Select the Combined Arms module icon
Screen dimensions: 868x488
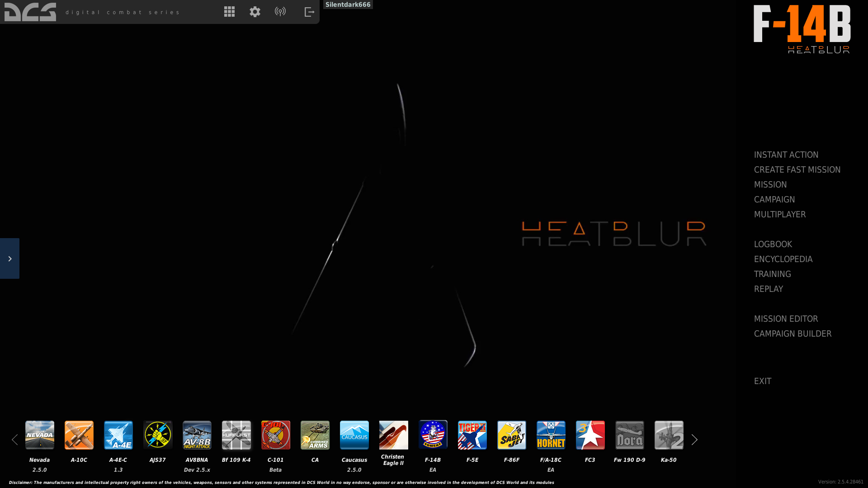(315, 435)
